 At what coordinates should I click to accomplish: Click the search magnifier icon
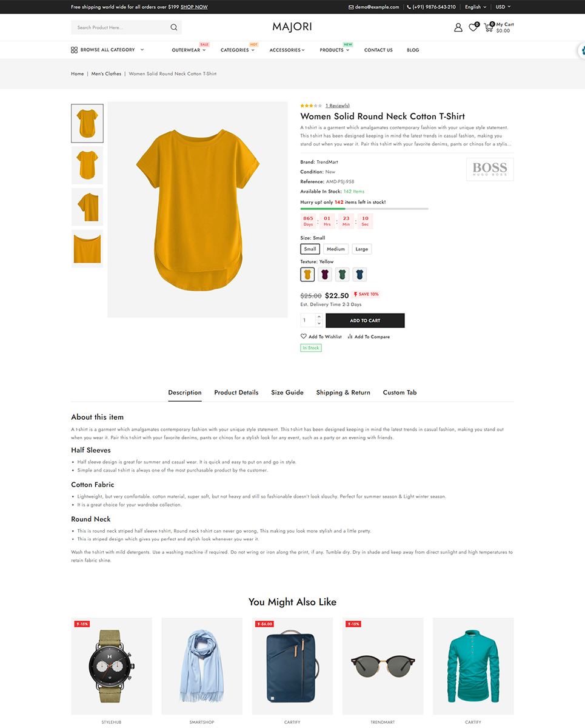(174, 27)
